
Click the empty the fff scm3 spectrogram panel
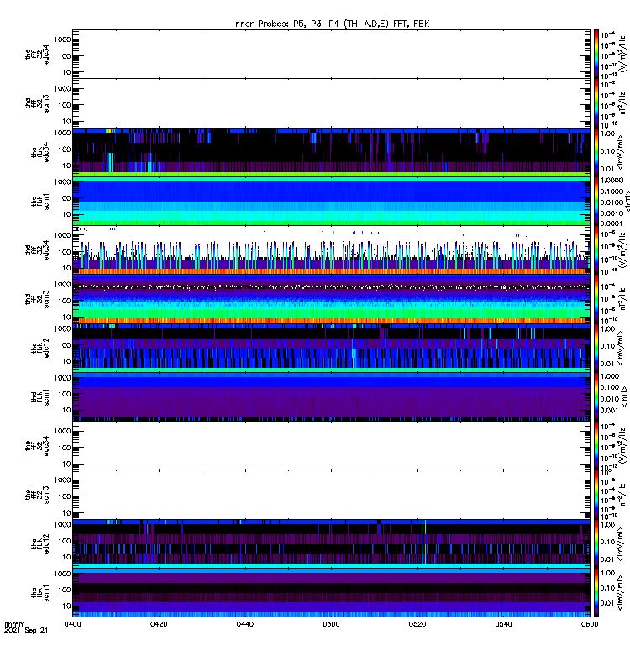331,495
